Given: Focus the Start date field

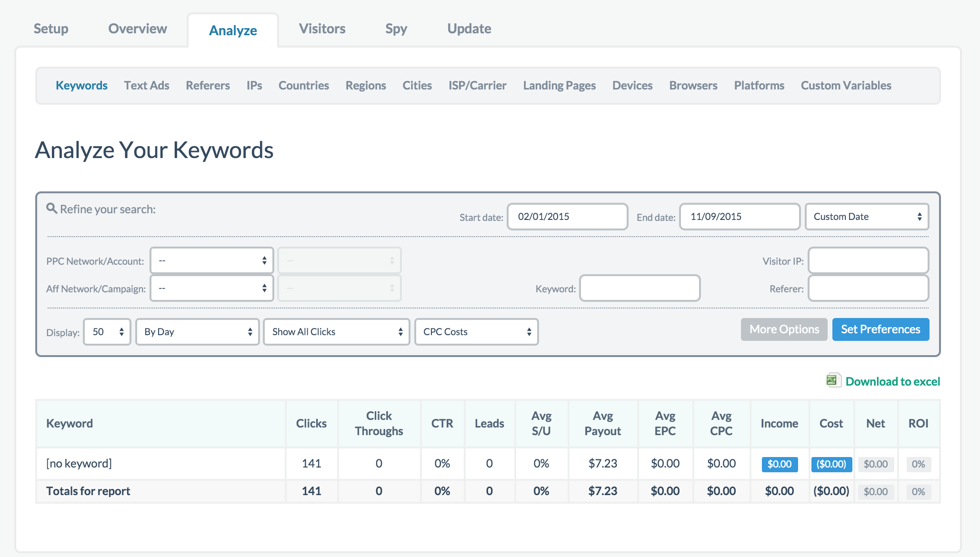Looking at the screenshot, I should coord(567,217).
